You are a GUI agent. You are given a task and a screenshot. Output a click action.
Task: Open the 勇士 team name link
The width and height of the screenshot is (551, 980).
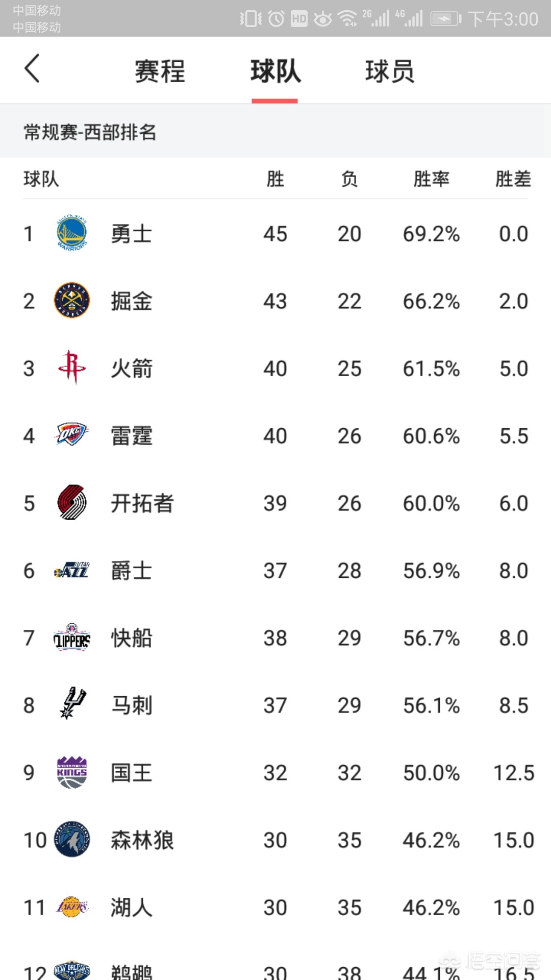(x=132, y=234)
